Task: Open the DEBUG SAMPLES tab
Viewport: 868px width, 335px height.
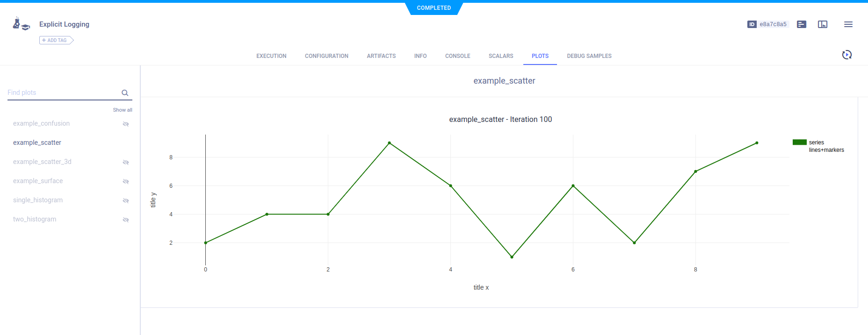Action: point(589,56)
